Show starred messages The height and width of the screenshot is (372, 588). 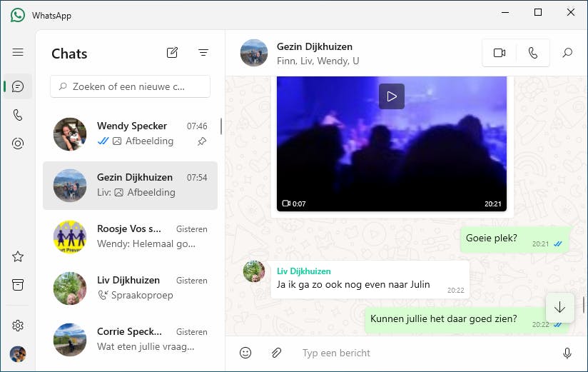18,257
